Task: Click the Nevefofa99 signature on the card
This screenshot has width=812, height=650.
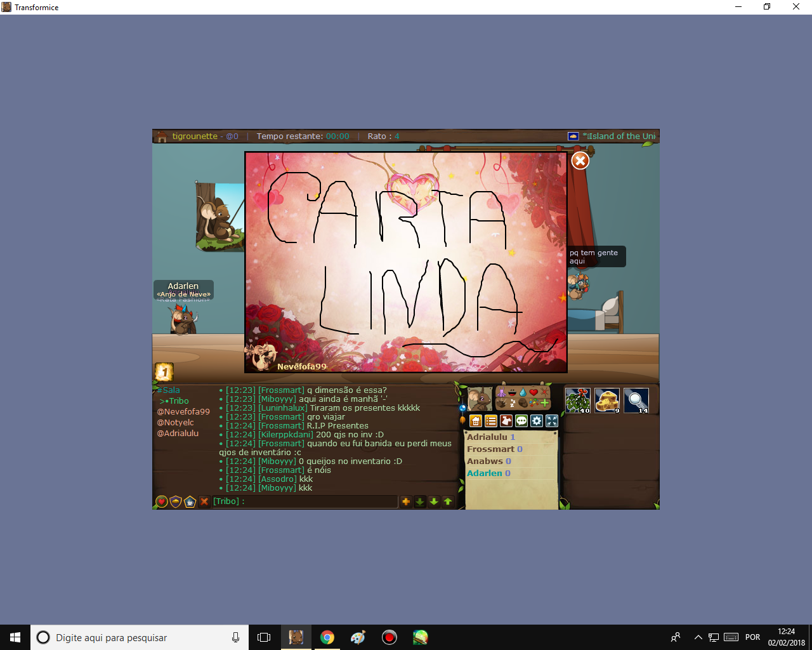Action: 302,366
